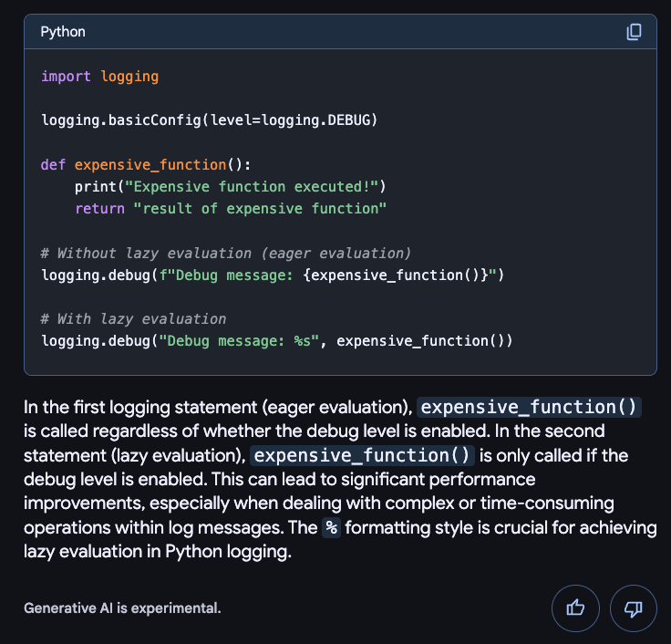This screenshot has width=671, height=644.
Task: Click the "def expensive_function():" line
Action: pyautogui.click(x=145, y=165)
